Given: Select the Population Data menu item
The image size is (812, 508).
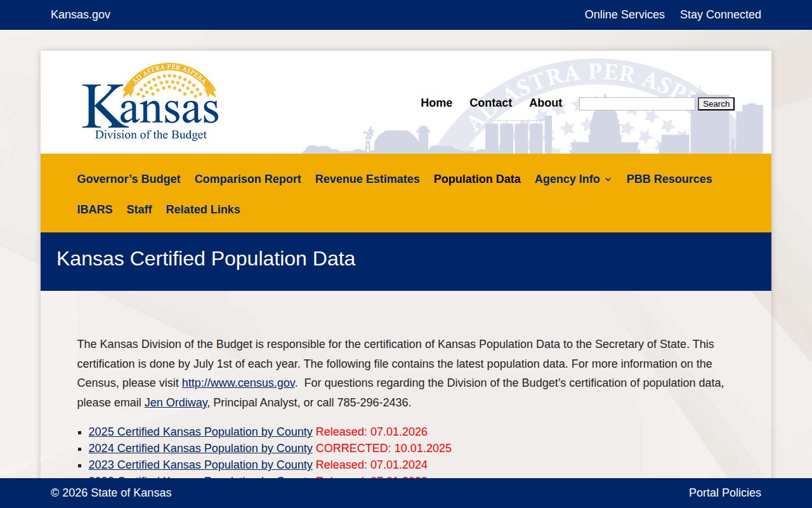Looking at the screenshot, I should coord(477,179).
